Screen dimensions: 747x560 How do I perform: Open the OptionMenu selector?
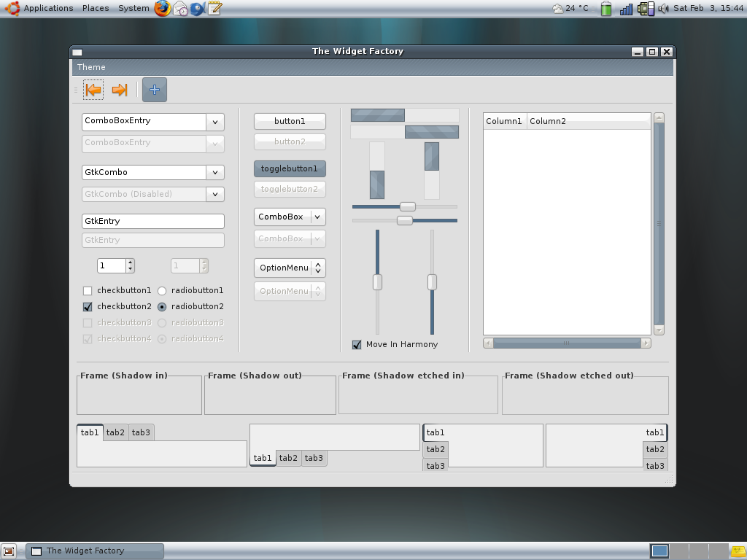pyautogui.click(x=290, y=268)
